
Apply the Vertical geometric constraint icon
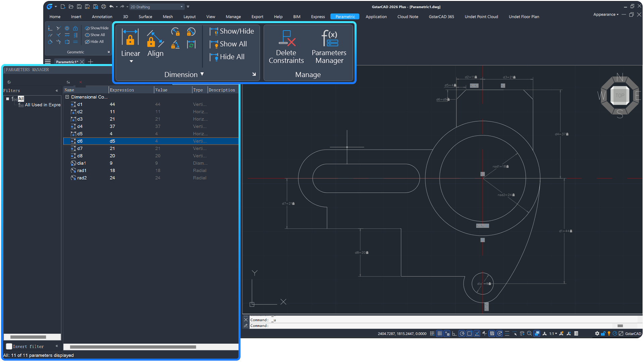[75, 35]
